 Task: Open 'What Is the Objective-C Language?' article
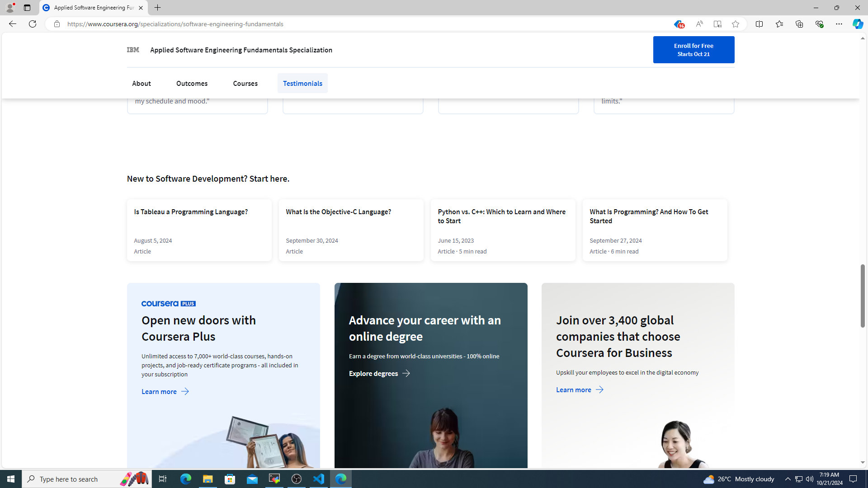[351, 230]
